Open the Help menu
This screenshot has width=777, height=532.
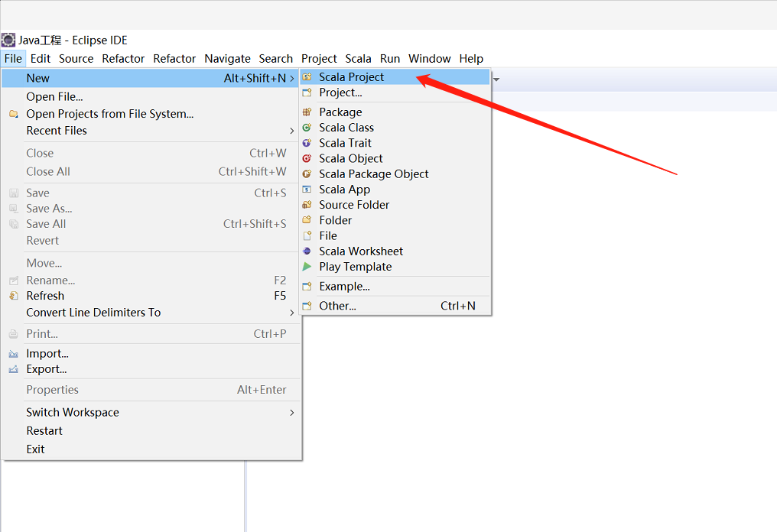(x=471, y=58)
